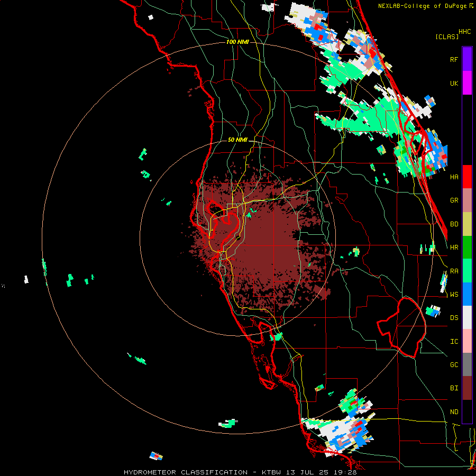The width and height of the screenshot is (476, 476).
Task: Pick the RA light green legend swatch
Action: click(467, 271)
